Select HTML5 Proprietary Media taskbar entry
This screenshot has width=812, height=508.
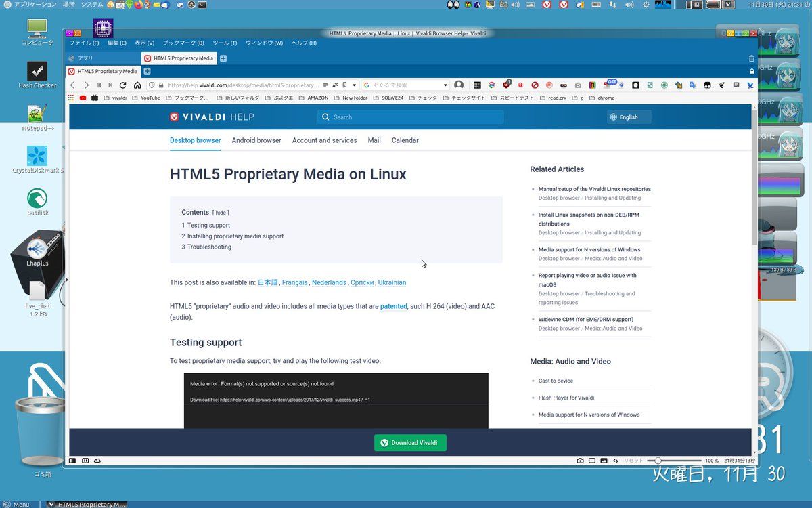point(87,504)
